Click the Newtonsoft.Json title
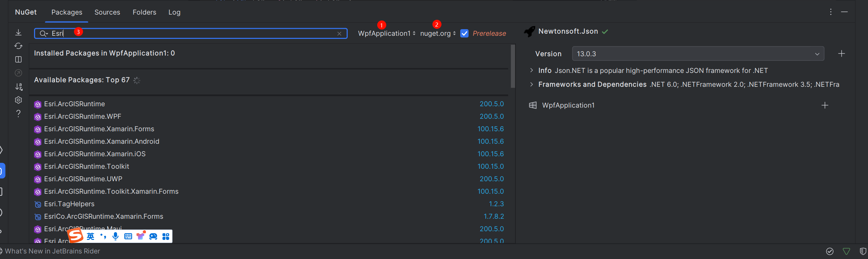Viewport: 868px width, 259px height. tap(568, 31)
